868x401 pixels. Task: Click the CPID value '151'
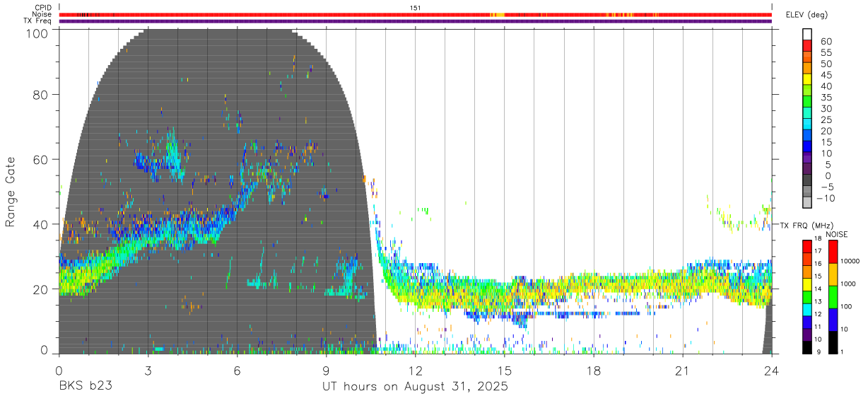click(416, 8)
